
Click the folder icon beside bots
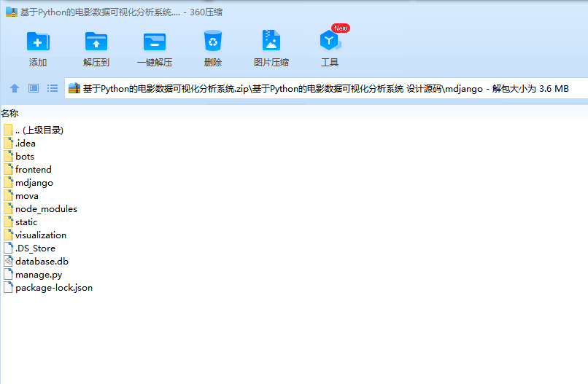[x=8, y=156]
